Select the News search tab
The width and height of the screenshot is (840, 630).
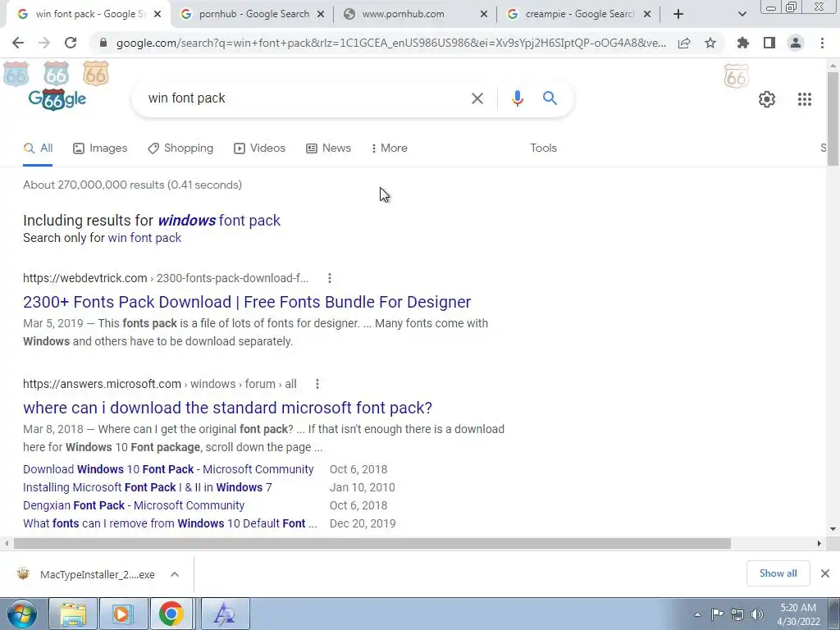pyautogui.click(x=328, y=148)
